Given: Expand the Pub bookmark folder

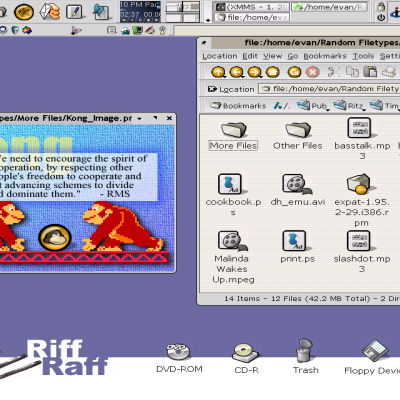Looking at the screenshot, I should tap(313, 106).
